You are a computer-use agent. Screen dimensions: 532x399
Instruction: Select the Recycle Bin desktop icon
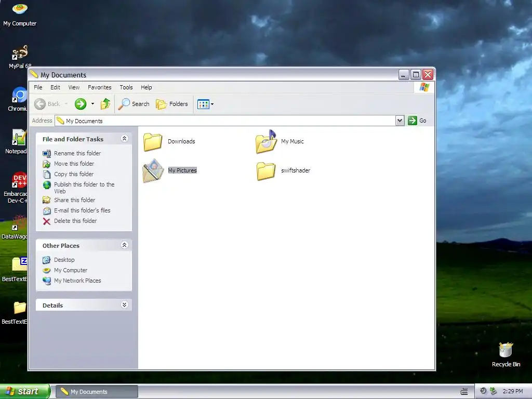(x=506, y=354)
